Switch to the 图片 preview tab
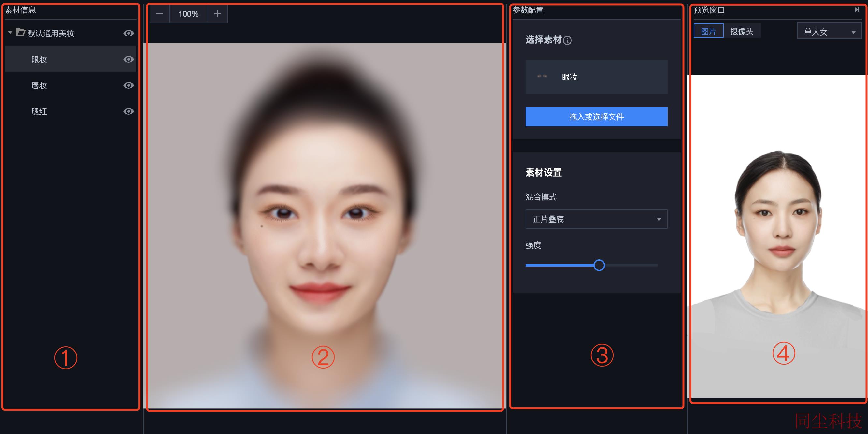Viewport: 868px width, 434px height. pyautogui.click(x=708, y=31)
